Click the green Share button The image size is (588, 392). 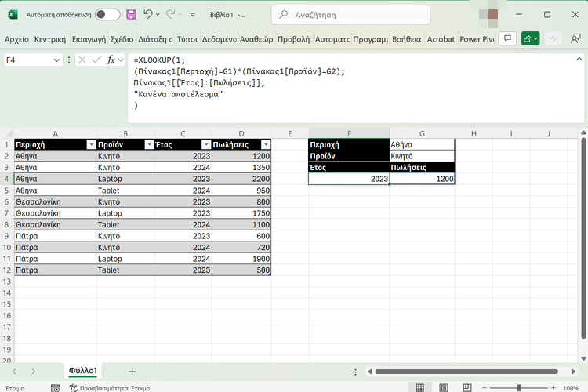pyautogui.click(x=530, y=38)
